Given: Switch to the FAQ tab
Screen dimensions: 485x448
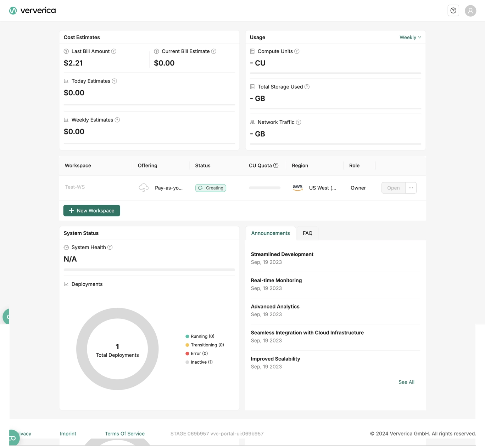Looking at the screenshot, I should point(307,233).
